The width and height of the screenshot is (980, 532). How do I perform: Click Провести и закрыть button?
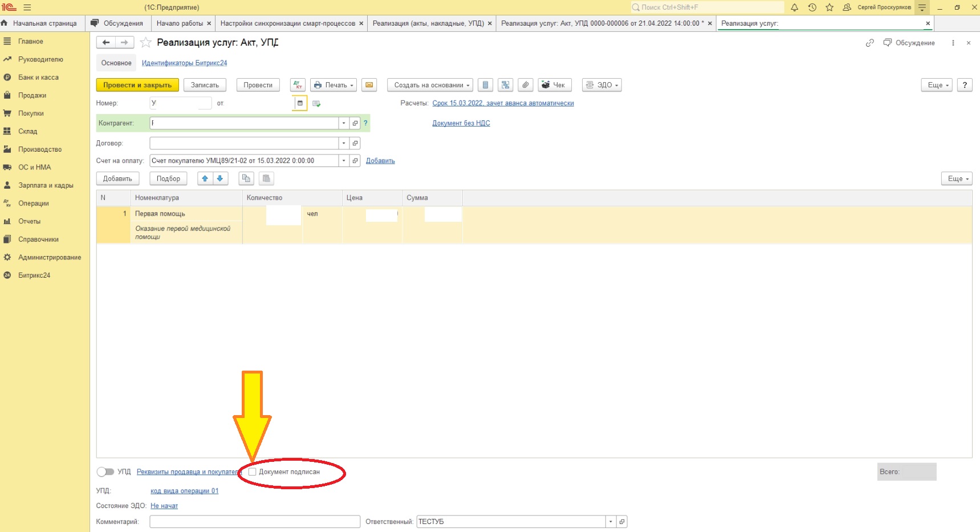coord(137,85)
